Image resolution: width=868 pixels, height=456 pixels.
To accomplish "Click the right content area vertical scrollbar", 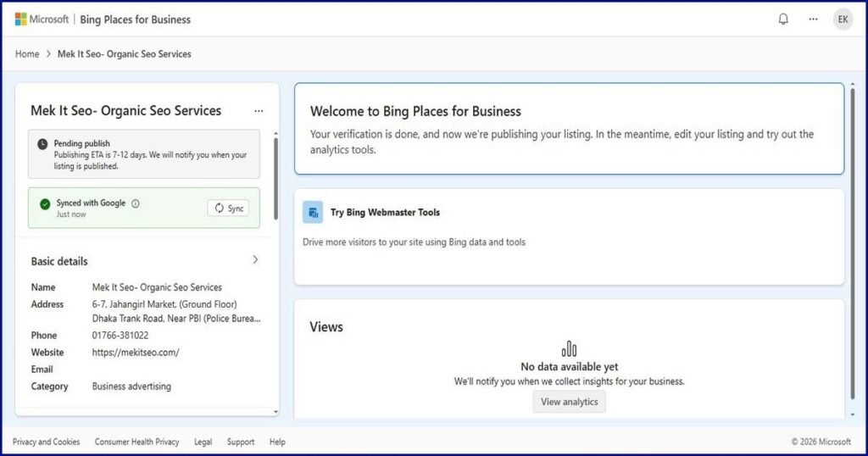I will (853, 243).
